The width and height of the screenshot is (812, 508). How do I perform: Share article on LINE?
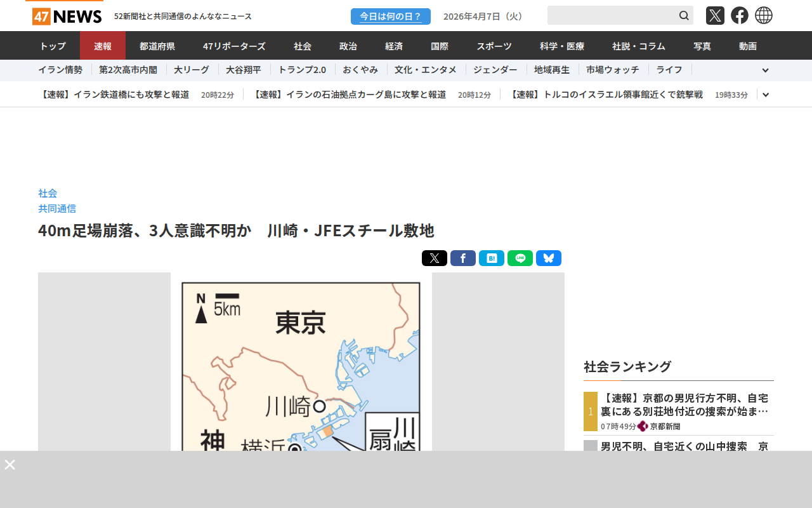click(520, 258)
